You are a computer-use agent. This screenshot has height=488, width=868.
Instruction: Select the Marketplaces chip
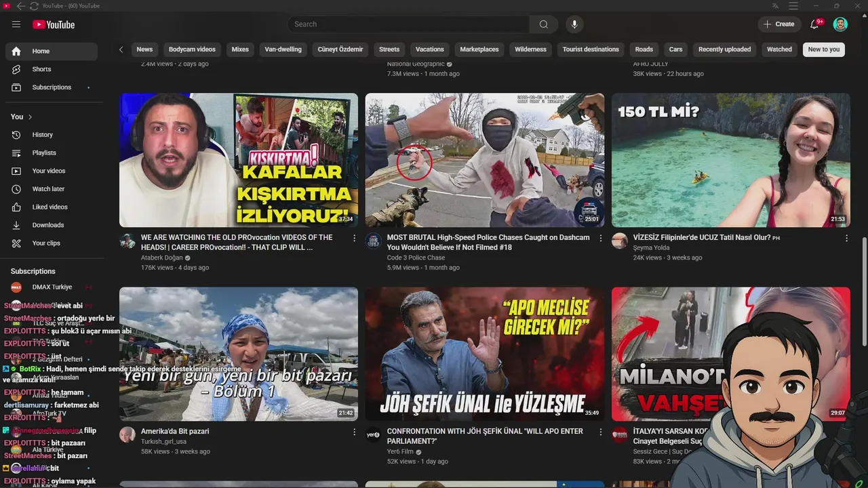tap(479, 49)
